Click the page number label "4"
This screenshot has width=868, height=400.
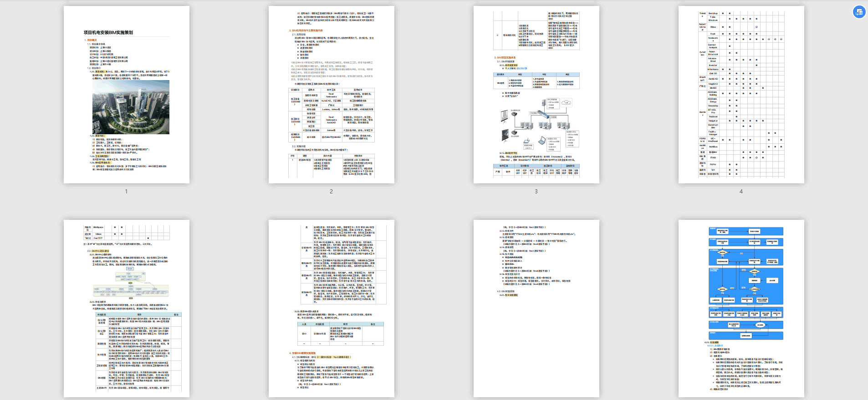point(741,192)
